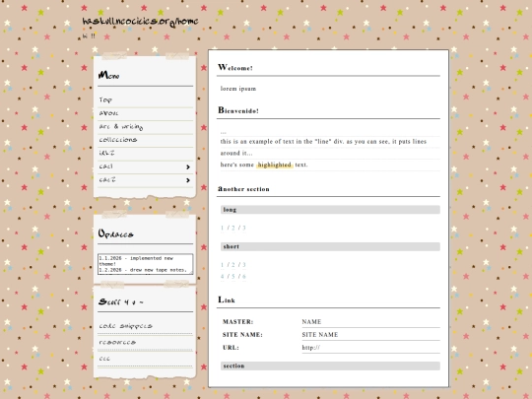Viewport: 532px width, 399px height.
Task: Select the cat1 menu item label
Action: click(x=105, y=166)
